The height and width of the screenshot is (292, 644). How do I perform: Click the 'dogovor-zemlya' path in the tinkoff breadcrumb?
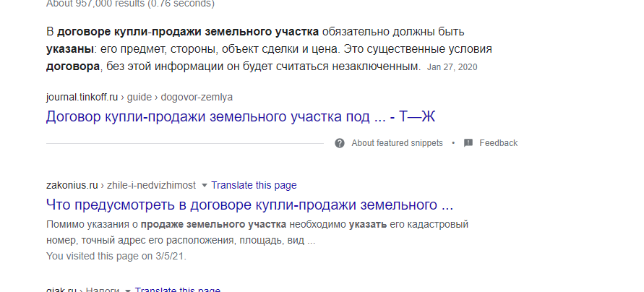[x=197, y=98]
